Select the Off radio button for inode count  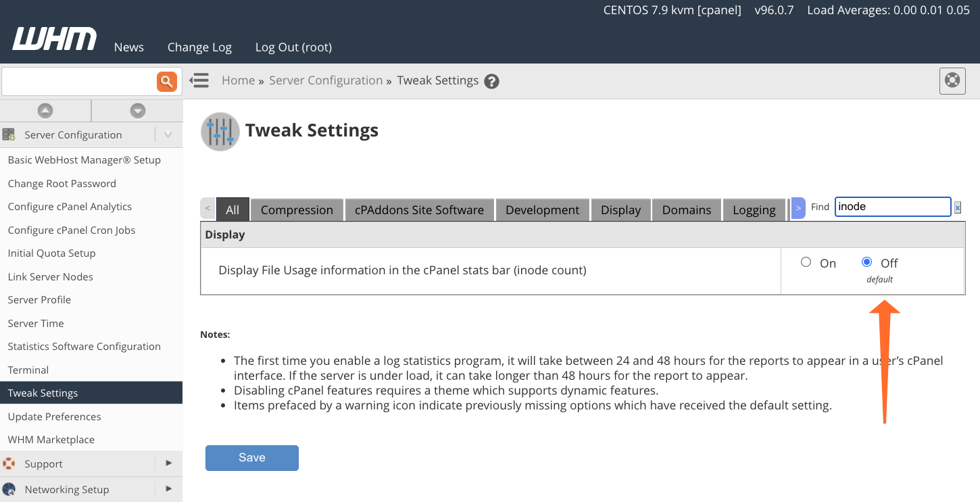tap(866, 262)
